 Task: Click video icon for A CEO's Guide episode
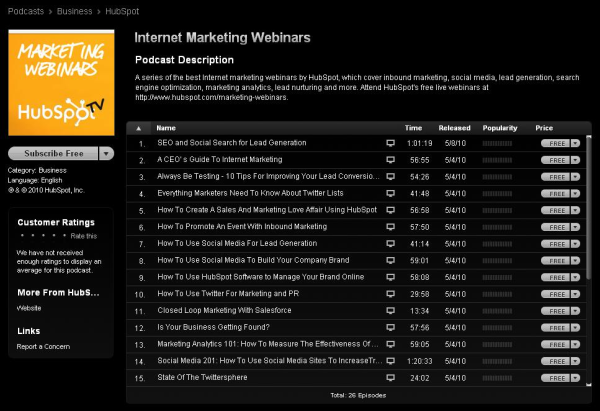point(391,160)
